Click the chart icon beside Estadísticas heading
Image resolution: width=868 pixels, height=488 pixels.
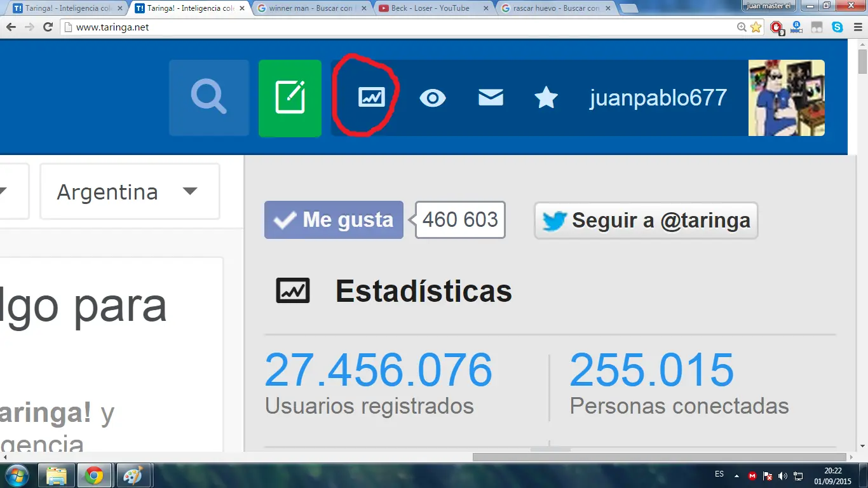click(293, 291)
